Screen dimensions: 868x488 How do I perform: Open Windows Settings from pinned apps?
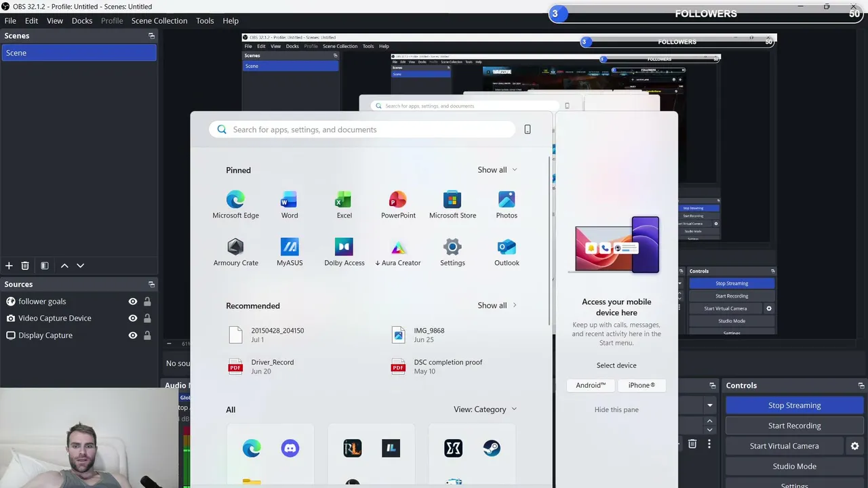tap(452, 252)
